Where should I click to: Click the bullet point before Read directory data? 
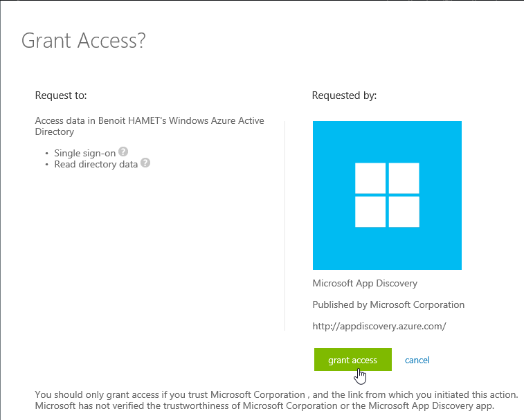(47, 165)
